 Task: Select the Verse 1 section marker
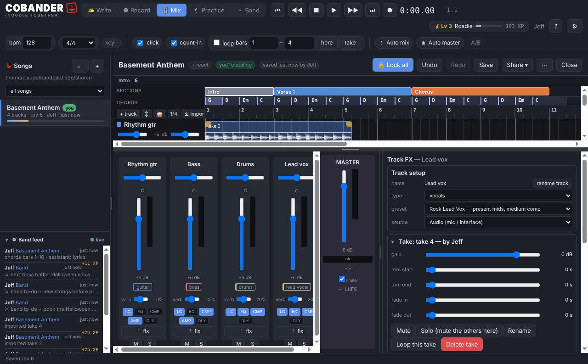[x=343, y=92]
